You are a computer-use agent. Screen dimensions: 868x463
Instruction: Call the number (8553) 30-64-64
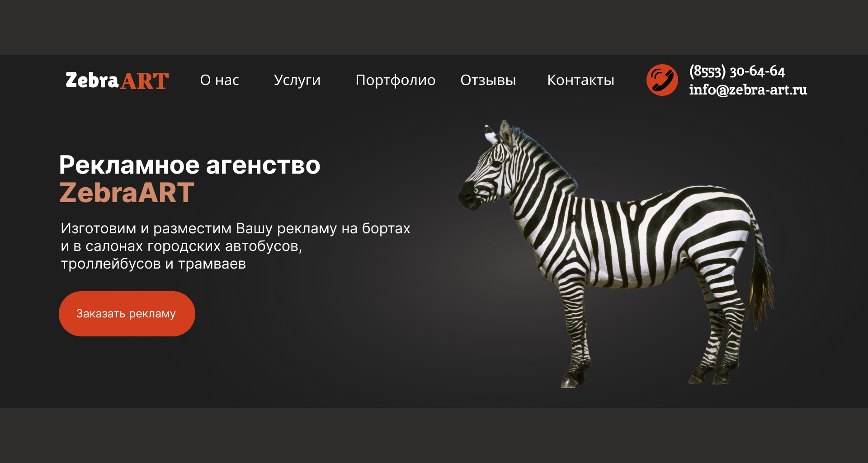(737, 71)
